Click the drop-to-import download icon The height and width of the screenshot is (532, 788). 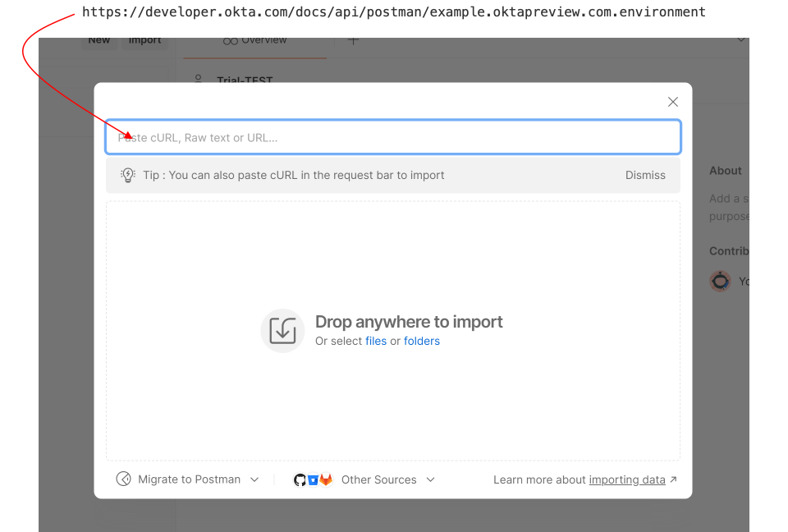282,330
